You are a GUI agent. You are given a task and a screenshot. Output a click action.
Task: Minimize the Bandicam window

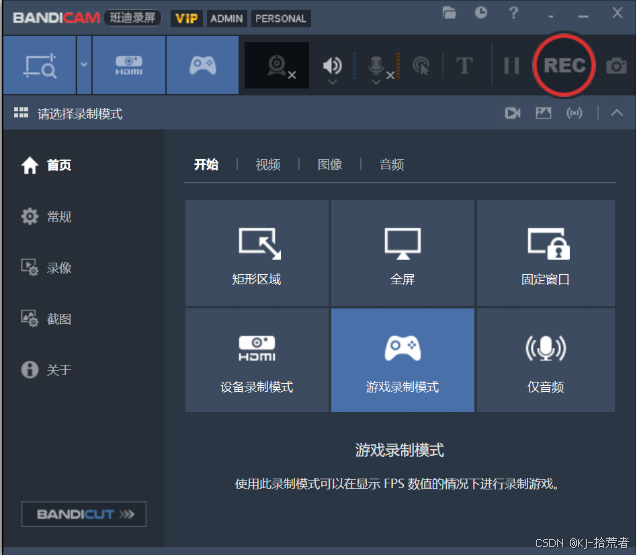click(583, 16)
